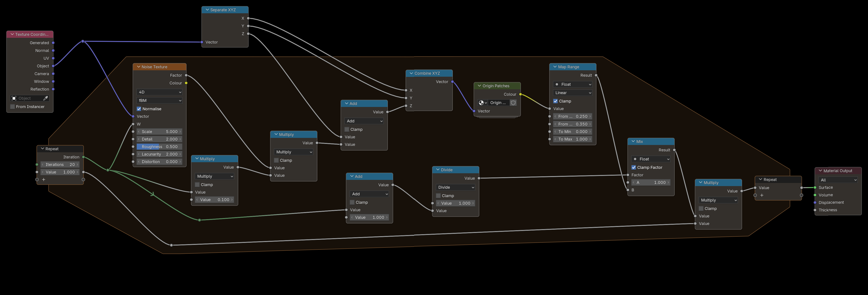This screenshot has height=295, width=868.
Task: Click the Generated output socket
Action: (53, 43)
